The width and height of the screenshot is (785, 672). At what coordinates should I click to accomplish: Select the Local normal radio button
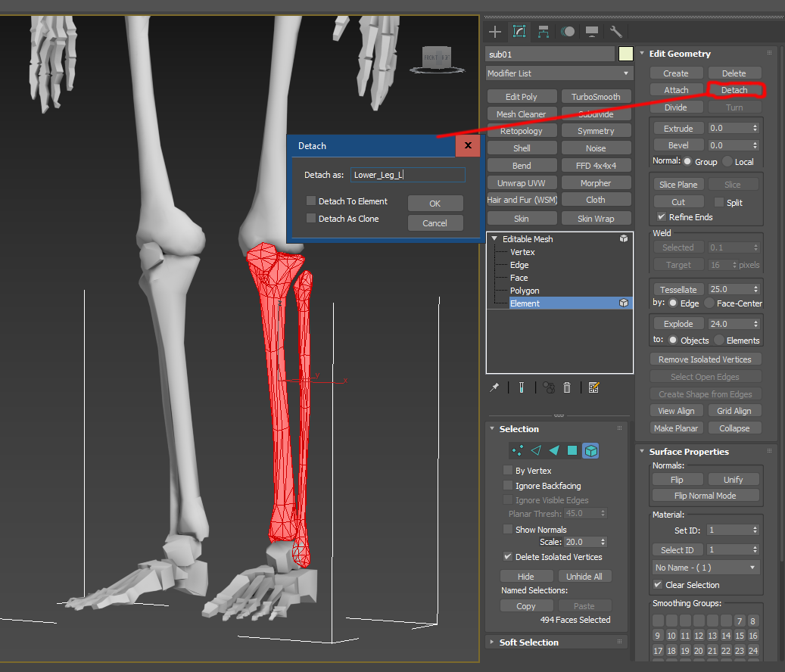point(728,161)
